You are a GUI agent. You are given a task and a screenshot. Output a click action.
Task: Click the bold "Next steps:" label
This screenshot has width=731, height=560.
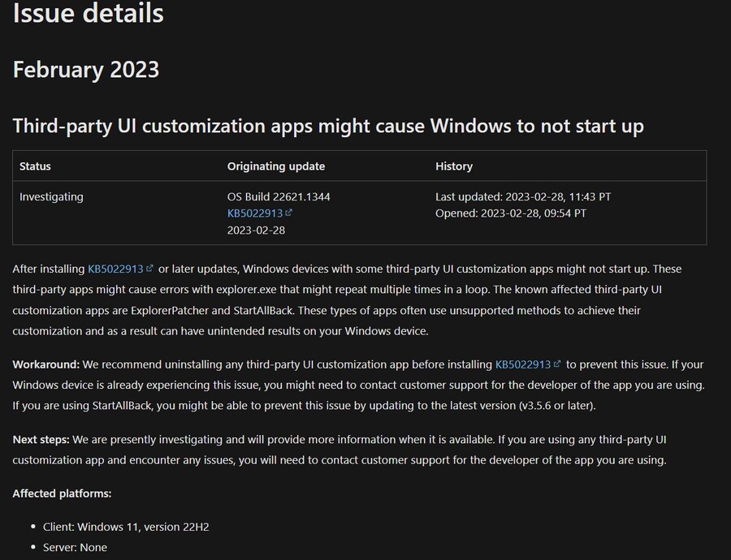tap(41, 439)
